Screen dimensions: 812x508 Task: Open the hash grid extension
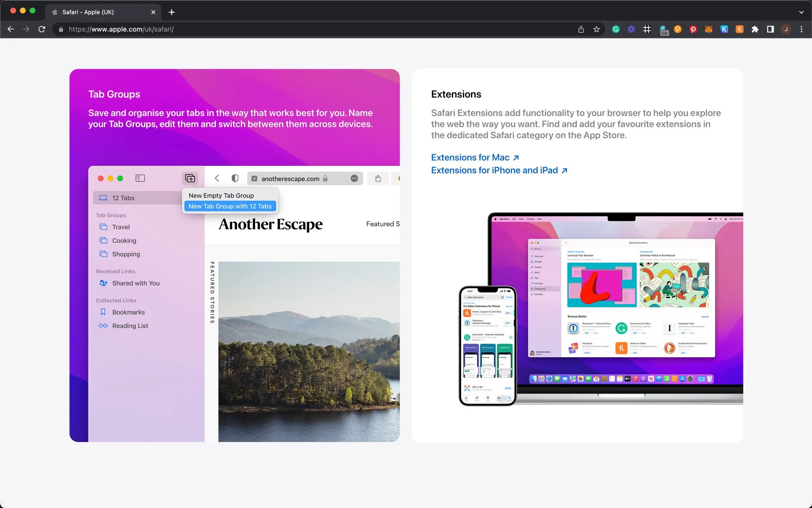(647, 29)
